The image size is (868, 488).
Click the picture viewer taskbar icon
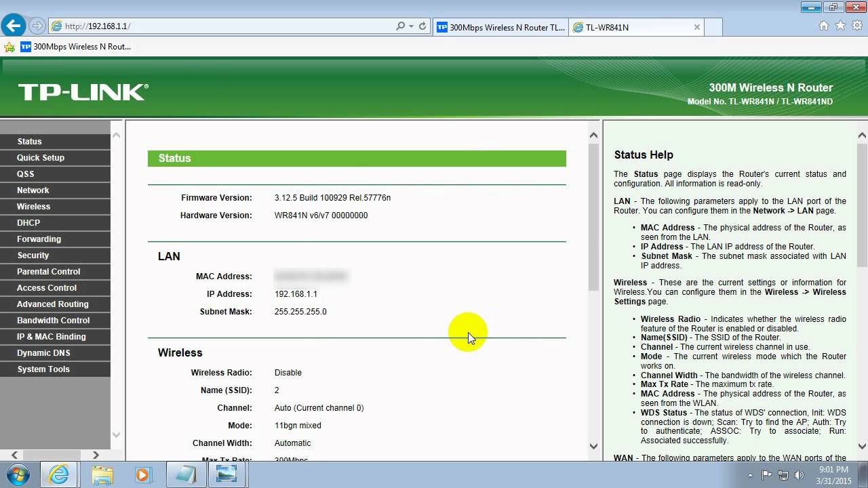pyautogui.click(x=226, y=474)
